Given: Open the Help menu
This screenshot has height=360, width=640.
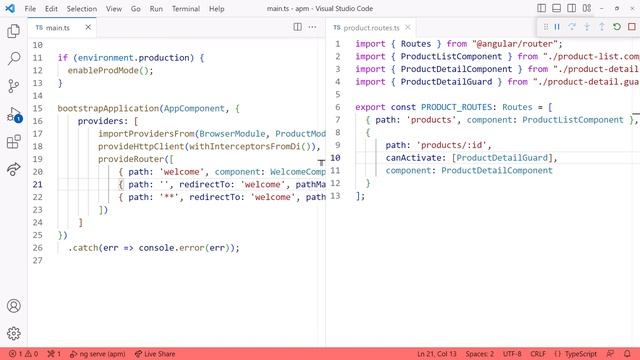Looking at the screenshot, I should (217, 9).
